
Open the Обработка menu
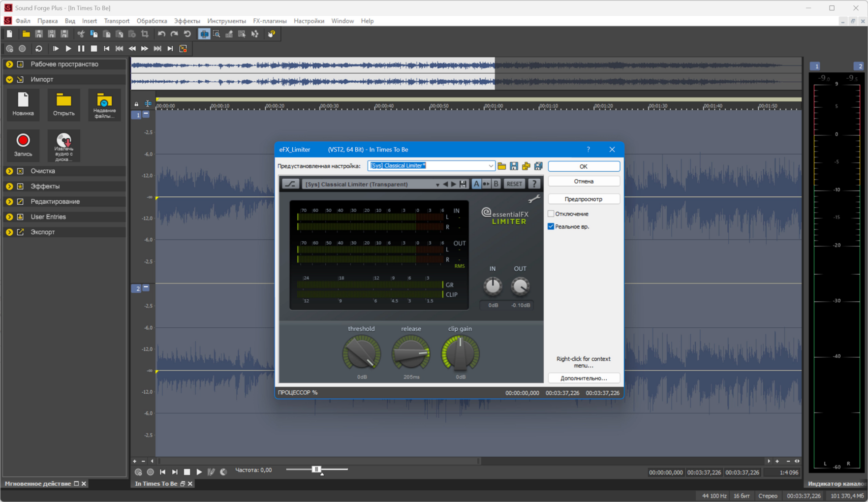pos(152,21)
